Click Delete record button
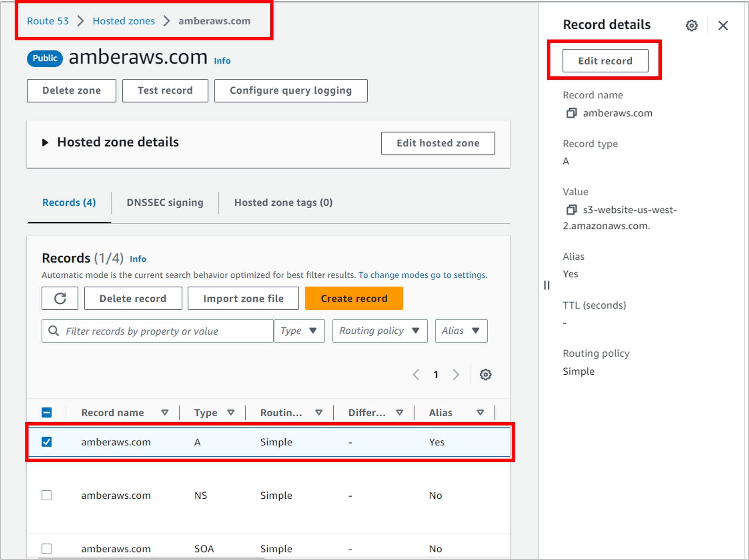The image size is (749, 560). [x=133, y=298]
